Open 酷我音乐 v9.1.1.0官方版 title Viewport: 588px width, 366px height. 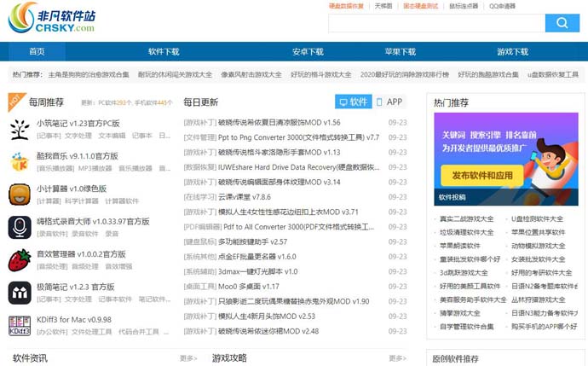(x=78, y=156)
